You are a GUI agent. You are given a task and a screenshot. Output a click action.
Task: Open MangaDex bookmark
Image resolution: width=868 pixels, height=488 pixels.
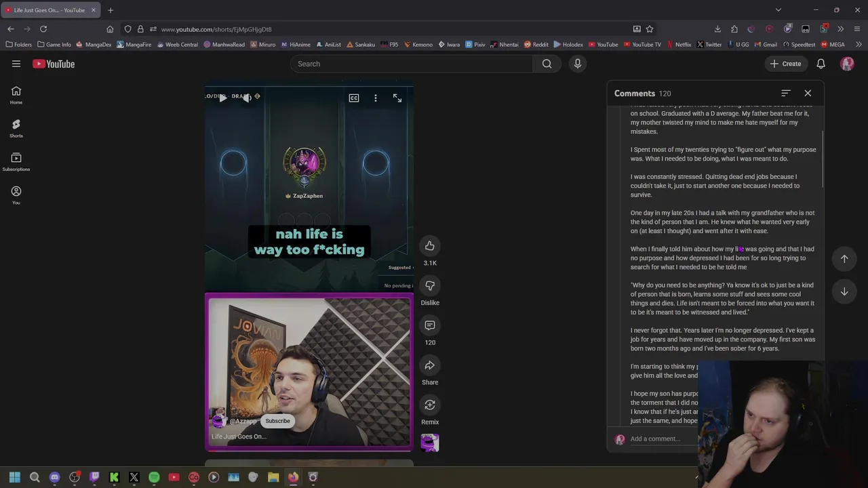[94, 45]
